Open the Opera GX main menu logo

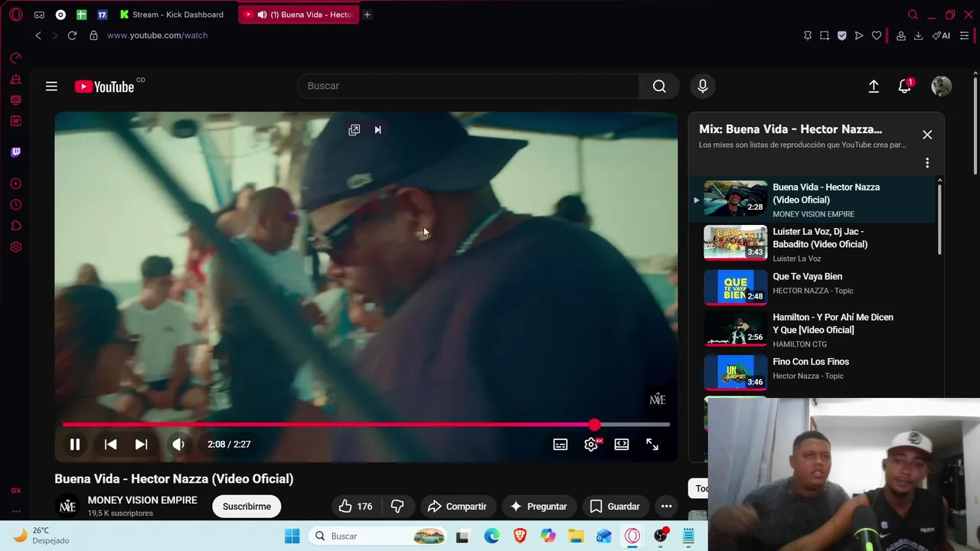click(x=15, y=15)
